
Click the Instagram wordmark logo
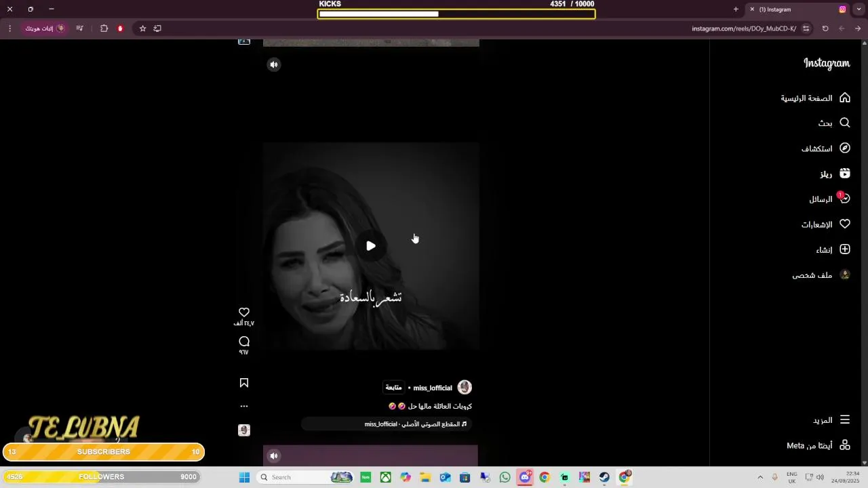tap(827, 63)
